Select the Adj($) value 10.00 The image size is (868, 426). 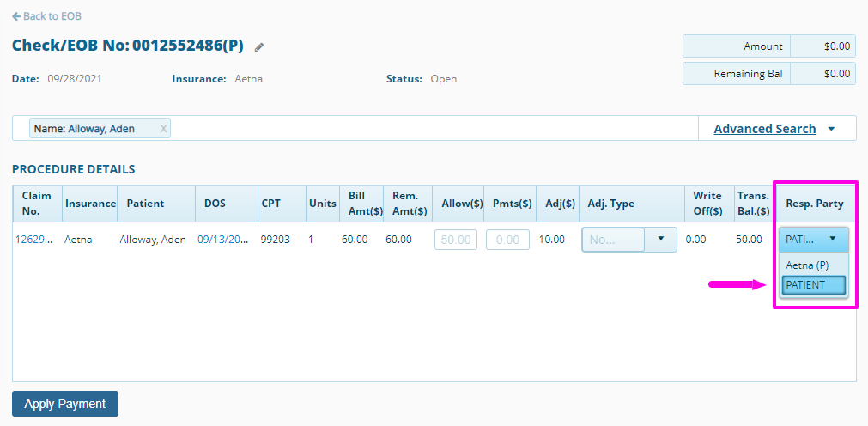[552, 240]
